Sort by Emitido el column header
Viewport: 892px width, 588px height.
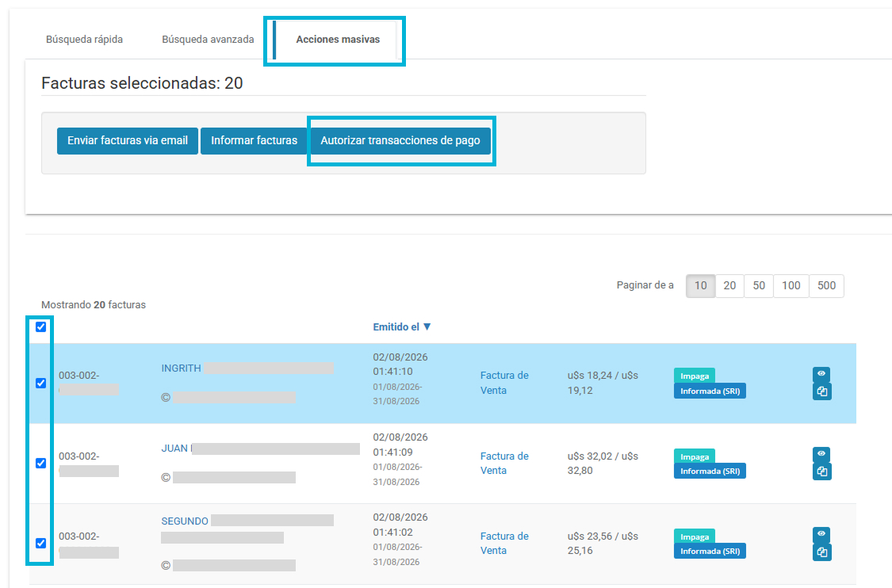(x=402, y=327)
